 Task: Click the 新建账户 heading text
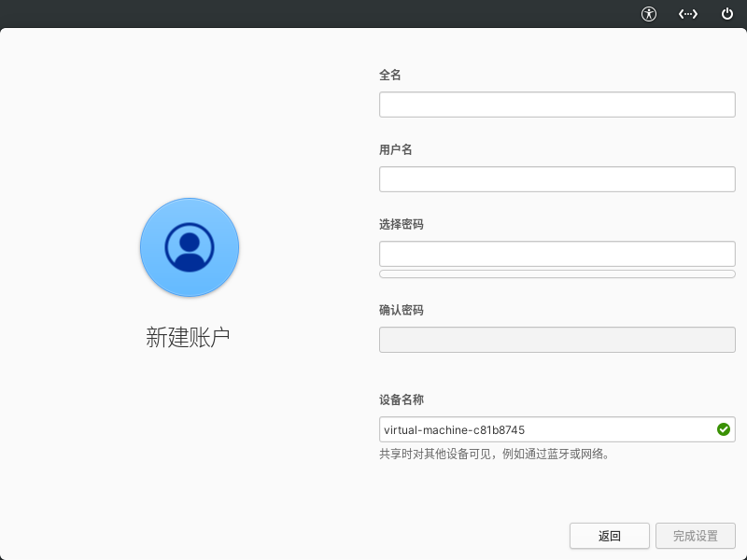click(x=188, y=337)
